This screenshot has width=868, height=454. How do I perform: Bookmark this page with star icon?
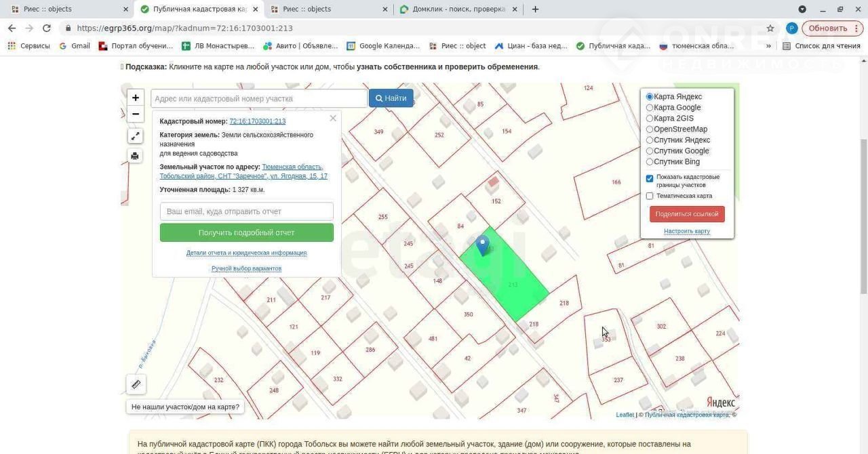[x=770, y=28]
